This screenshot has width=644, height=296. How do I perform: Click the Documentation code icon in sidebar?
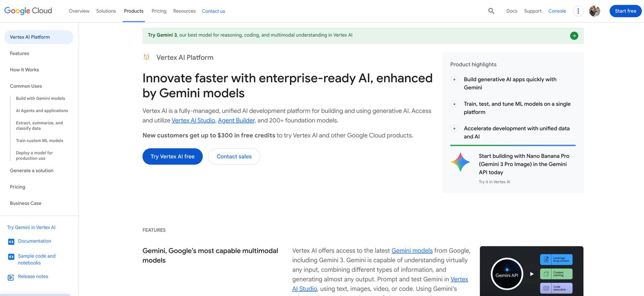[x=11, y=241]
